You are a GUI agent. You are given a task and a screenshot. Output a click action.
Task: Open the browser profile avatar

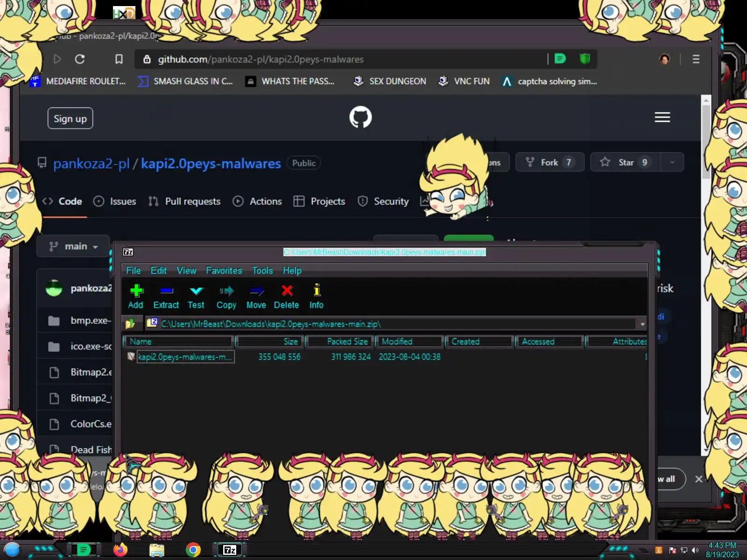click(664, 59)
